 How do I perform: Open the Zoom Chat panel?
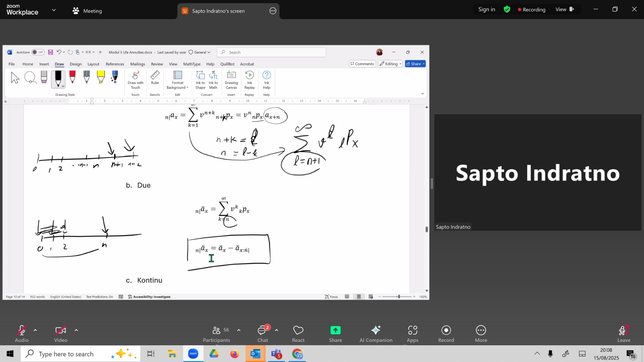coord(263,333)
